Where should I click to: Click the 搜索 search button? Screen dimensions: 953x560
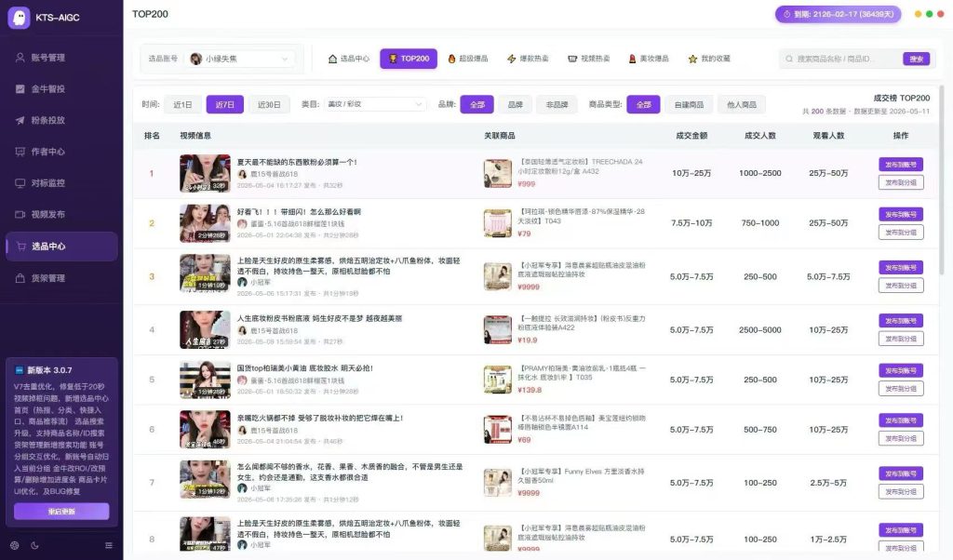[x=917, y=59]
